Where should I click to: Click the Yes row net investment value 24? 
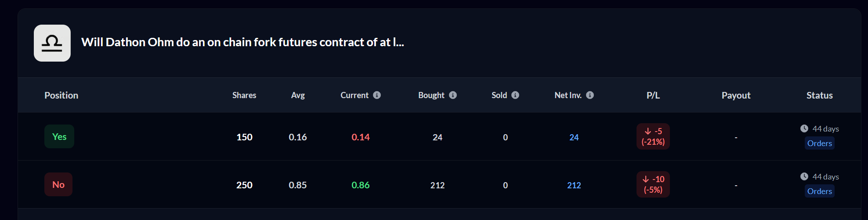tap(574, 137)
